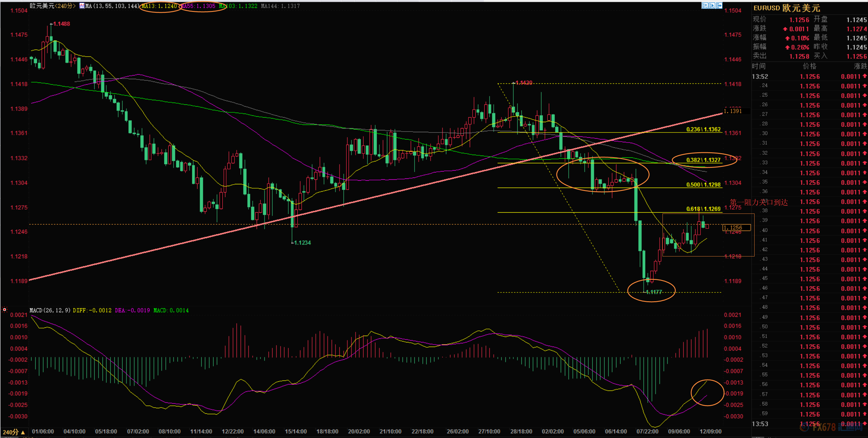
Task: Click the 现价 1.1256 current price value
Action: click(x=799, y=20)
